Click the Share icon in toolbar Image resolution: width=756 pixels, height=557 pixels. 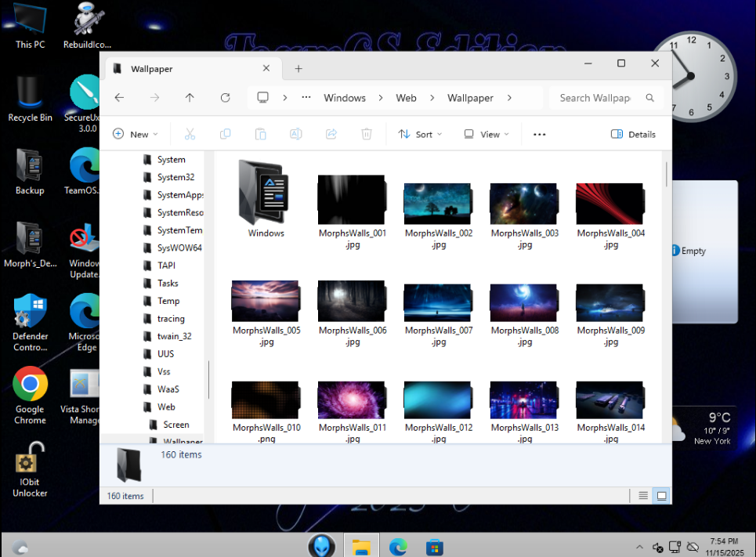pos(331,134)
